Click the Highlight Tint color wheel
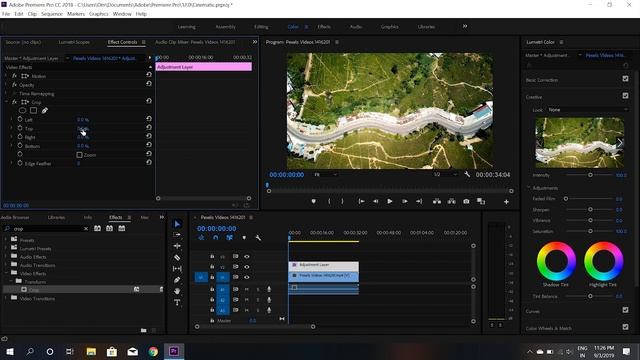 (x=603, y=261)
